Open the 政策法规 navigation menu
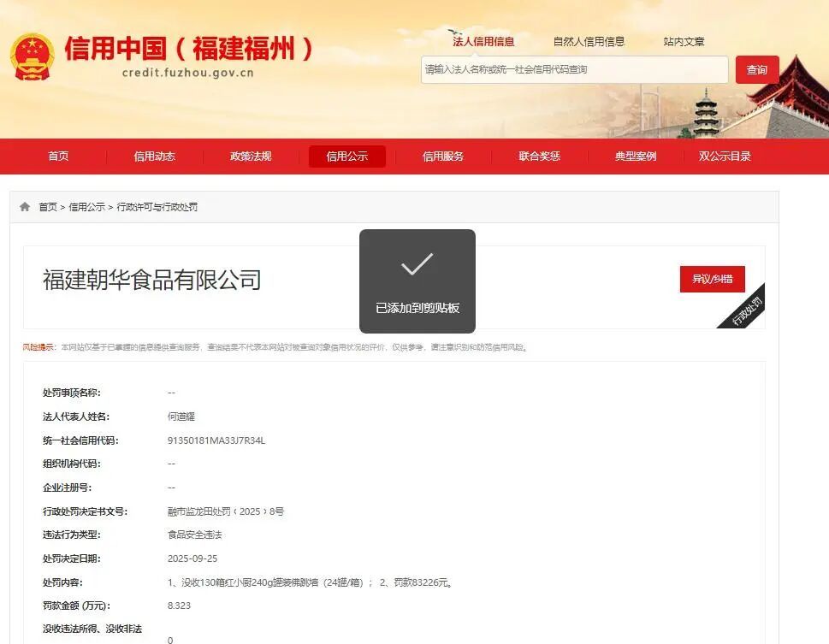The width and height of the screenshot is (829, 644). [251, 156]
